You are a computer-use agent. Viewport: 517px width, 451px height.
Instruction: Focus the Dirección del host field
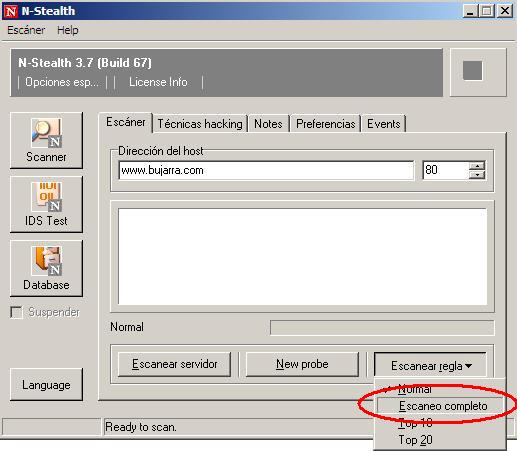(x=266, y=170)
